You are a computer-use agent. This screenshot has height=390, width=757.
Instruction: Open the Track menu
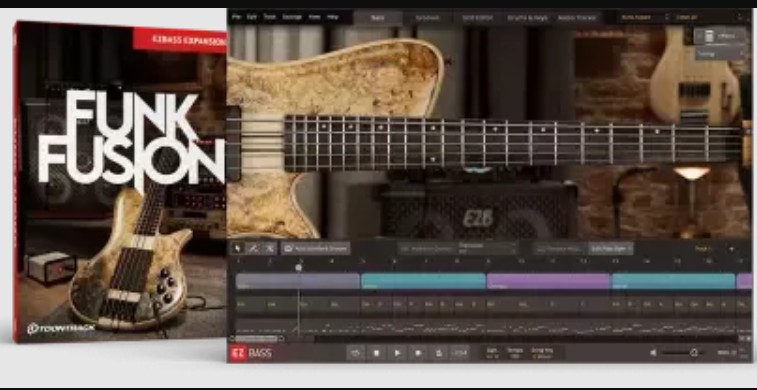269,17
